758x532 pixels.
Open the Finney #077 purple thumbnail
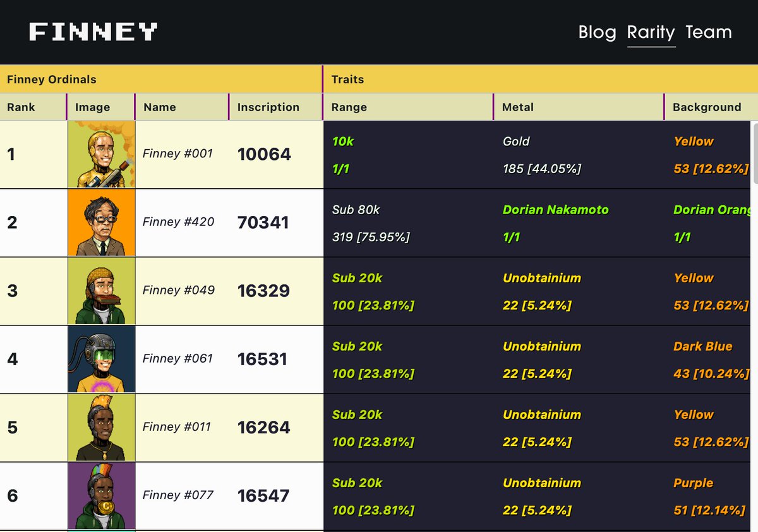click(102, 495)
